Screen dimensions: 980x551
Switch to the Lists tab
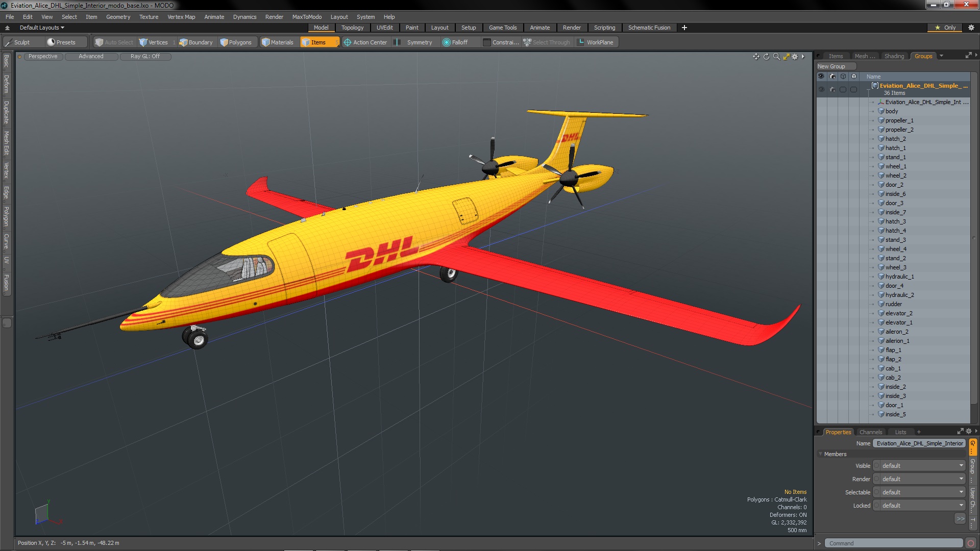[900, 432]
